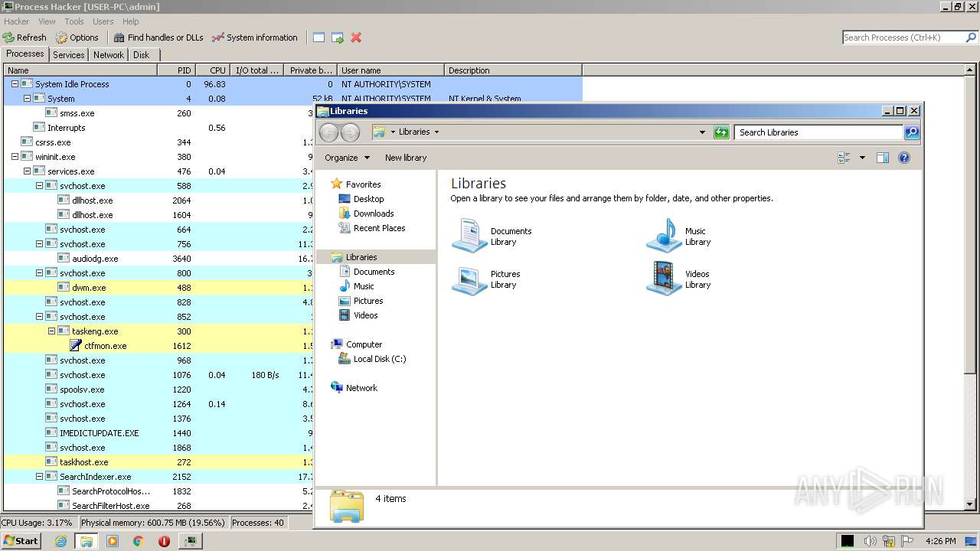Select the dwm.exe process row

158,288
